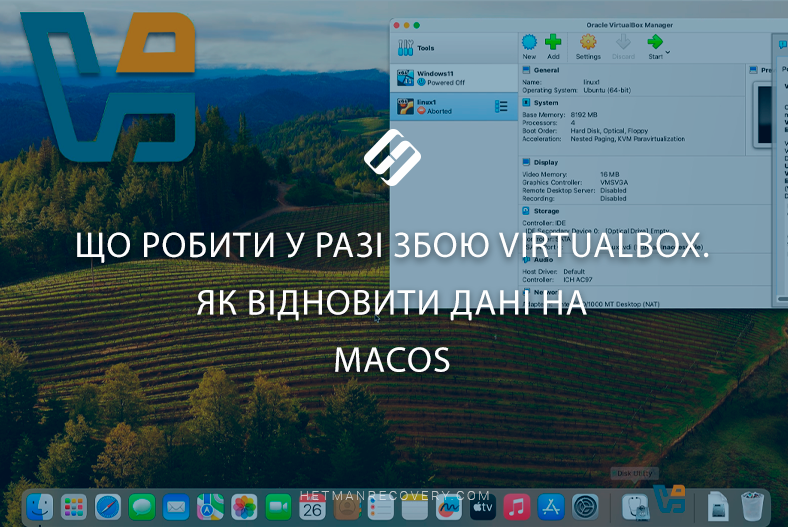Launch Safari from the dock
This screenshot has height=527, width=788.
pyautogui.click(x=108, y=506)
